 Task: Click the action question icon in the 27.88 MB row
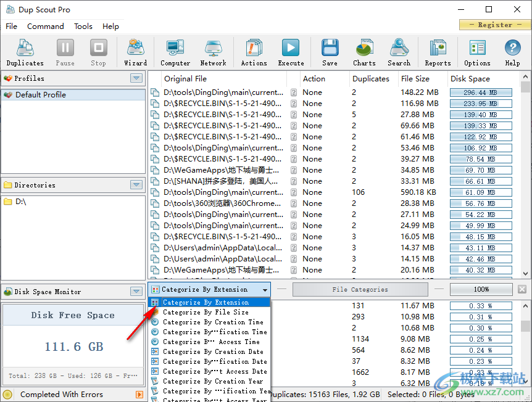pyautogui.click(x=294, y=115)
